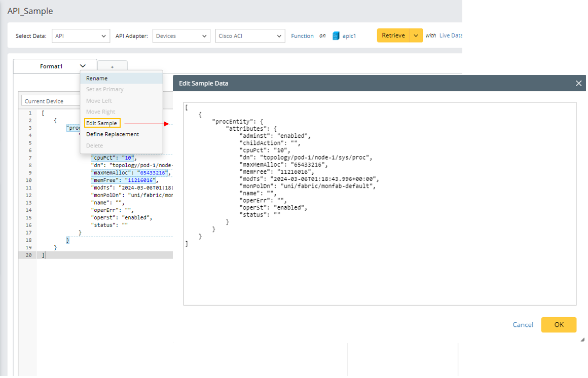Viewport: 588px width, 378px height.
Task: Open the Cisco ACI dropdown
Action: 250,36
